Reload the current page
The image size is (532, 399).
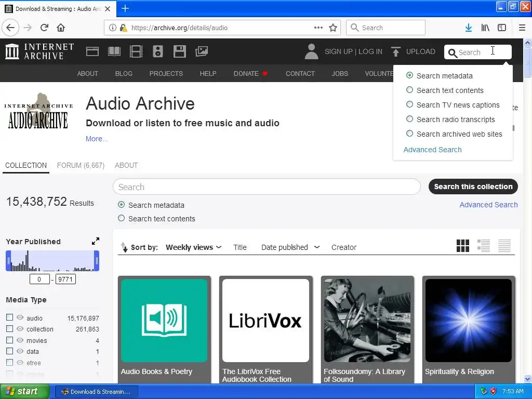(x=45, y=28)
